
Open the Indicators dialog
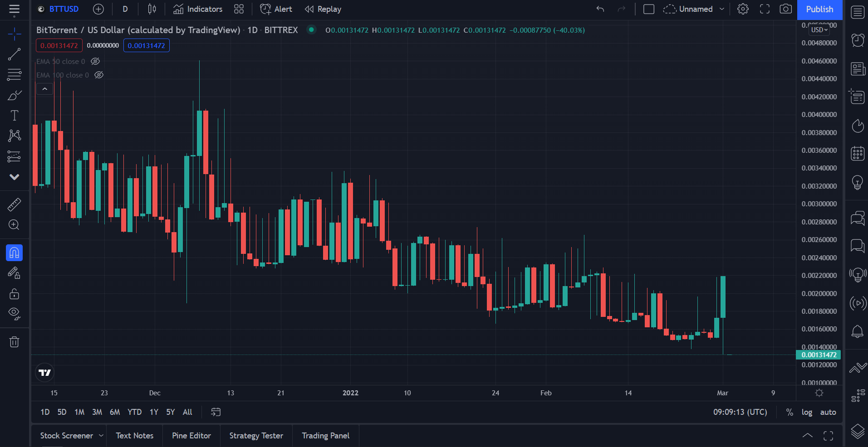pyautogui.click(x=198, y=9)
